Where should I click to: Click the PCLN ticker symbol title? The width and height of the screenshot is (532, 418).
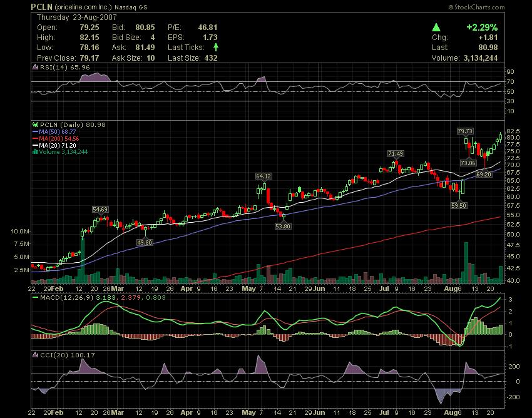tap(42, 7)
